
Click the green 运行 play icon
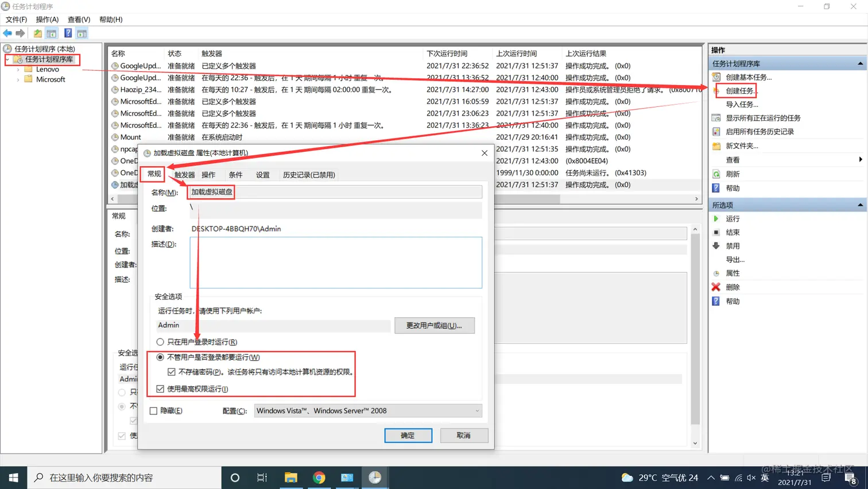pos(716,219)
